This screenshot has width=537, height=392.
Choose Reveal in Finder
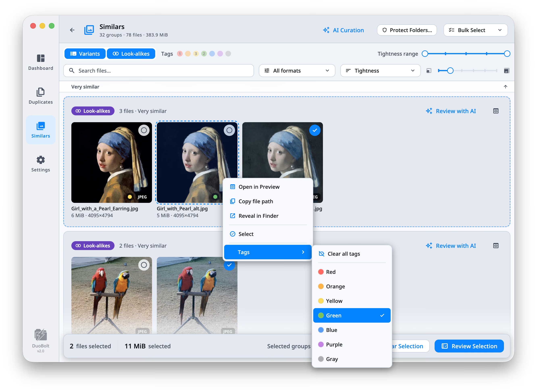pos(267,216)
